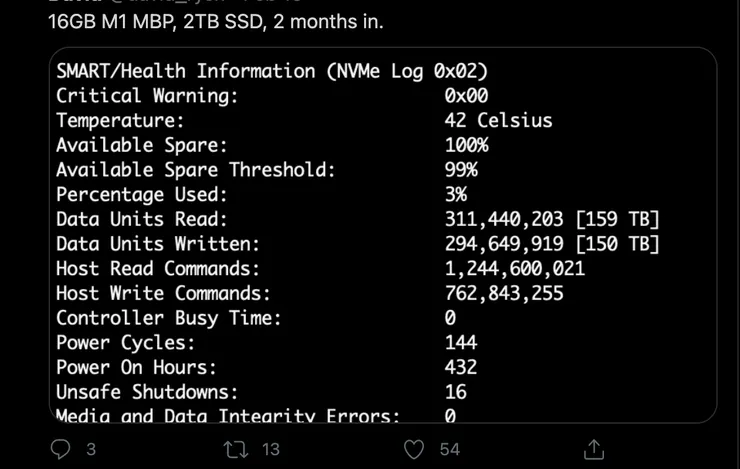740x469 pixels.
Task: Open the share upload arrow icon
Action: (x=594, y=449)
